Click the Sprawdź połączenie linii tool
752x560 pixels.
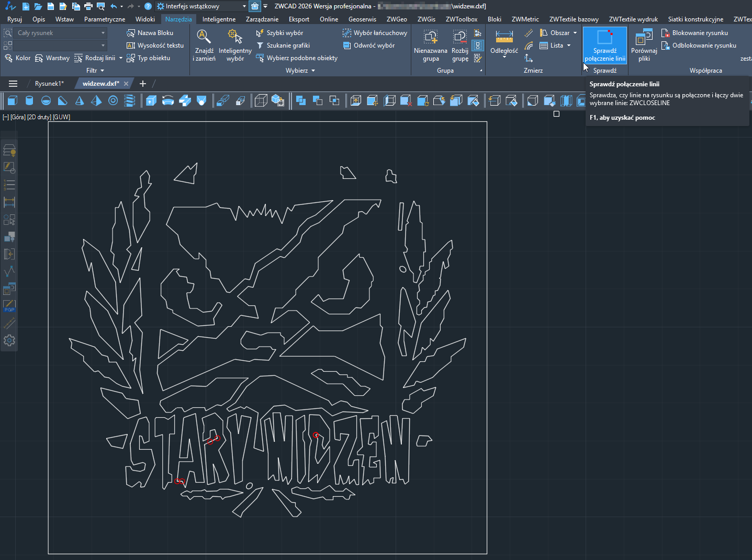click(604, 45)
